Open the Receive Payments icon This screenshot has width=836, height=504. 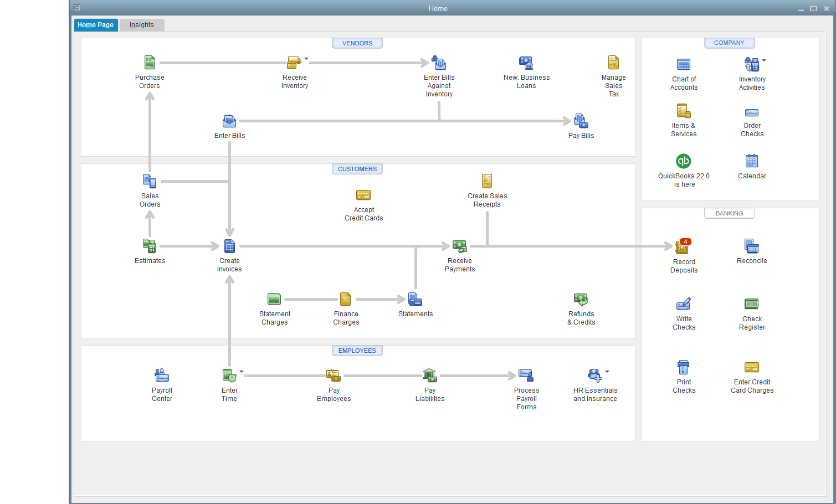coord(460,245)
